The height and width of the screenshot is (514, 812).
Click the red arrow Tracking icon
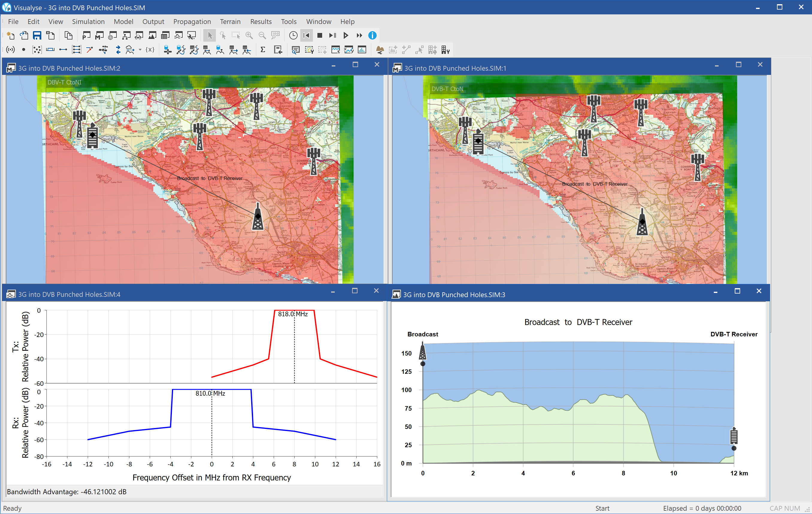(90, 50)
